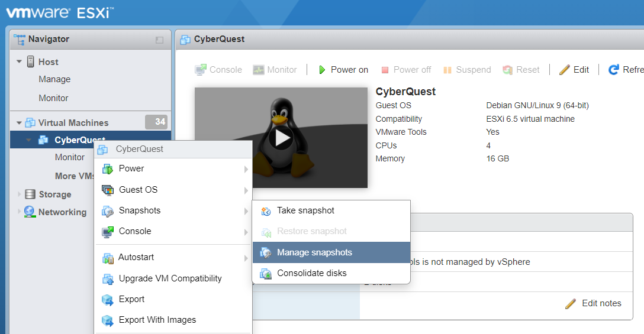The width and height of the screenshot is (644, 334).
Task: Open Monitor under CyberQuest VM
Action: (70, 157)
